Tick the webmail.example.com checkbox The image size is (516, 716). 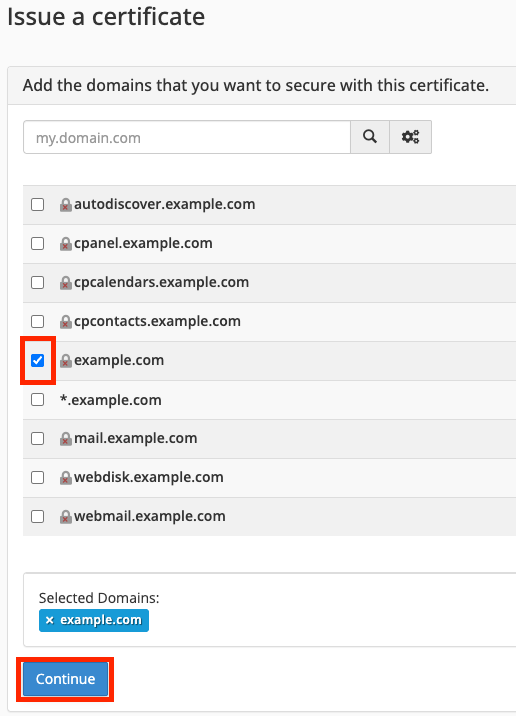tap(37, 516)
